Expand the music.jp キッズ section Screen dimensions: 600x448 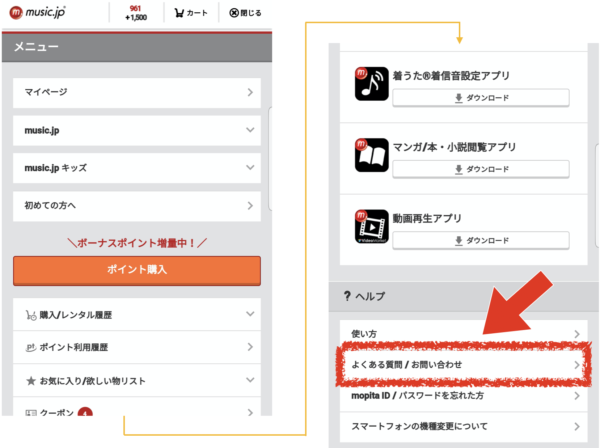[x=137, y=168]
